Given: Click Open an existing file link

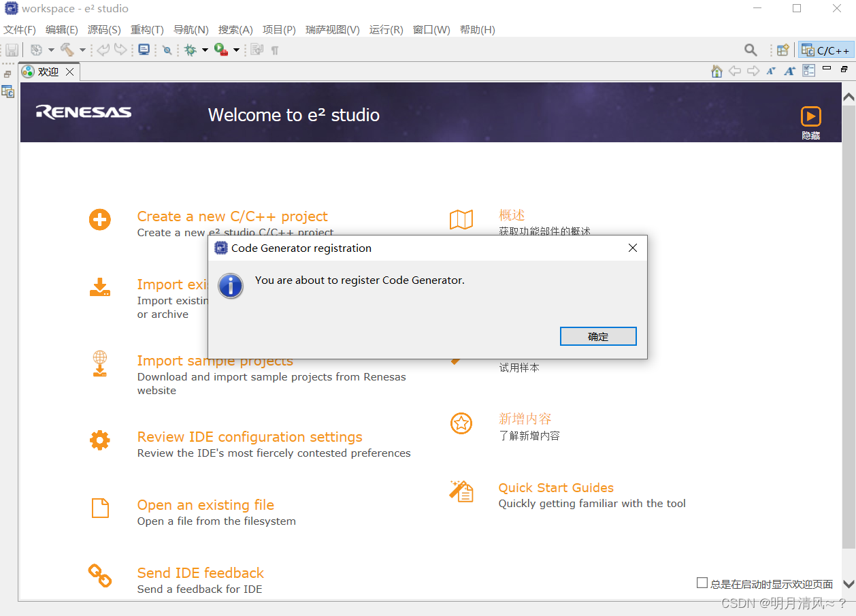Looking at the screenshot, I should click(x=205, y=505).
